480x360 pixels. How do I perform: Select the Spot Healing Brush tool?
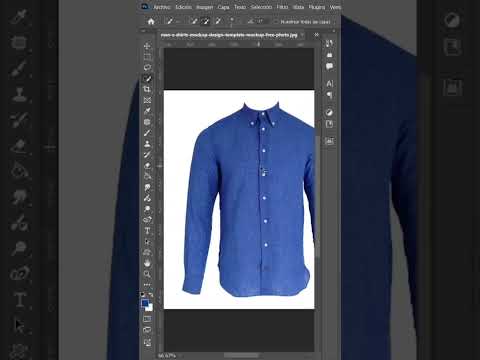coord(147,122)
